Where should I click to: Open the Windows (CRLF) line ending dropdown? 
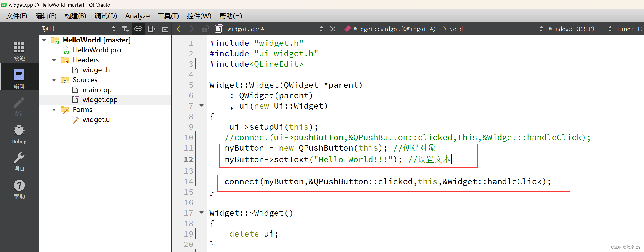click(610, 29)
